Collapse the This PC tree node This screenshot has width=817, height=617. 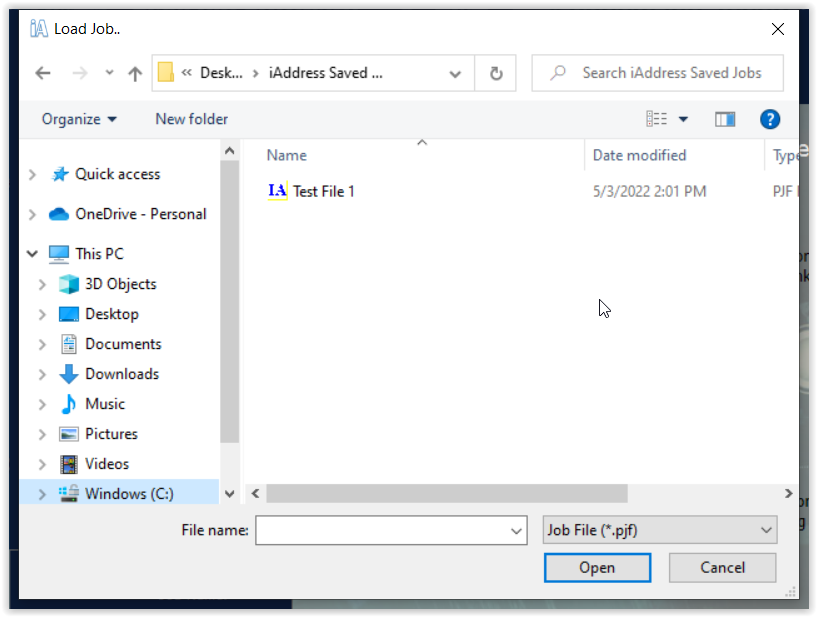pos(32,254)
